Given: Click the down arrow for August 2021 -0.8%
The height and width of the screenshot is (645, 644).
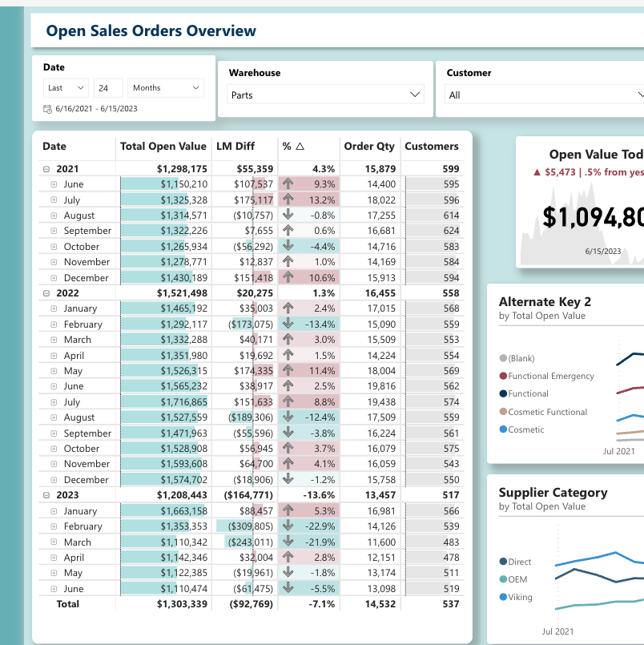Looking at the screenshot, I should pyautogui.click(x=288, y=215).
